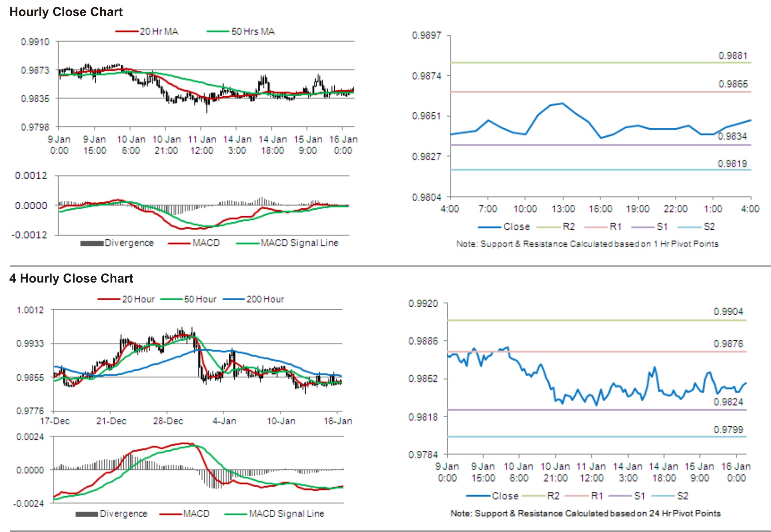The width and height of the screenshot is (771, 532).
Task: Select the 0.9784 axis label
Action: 423,455
